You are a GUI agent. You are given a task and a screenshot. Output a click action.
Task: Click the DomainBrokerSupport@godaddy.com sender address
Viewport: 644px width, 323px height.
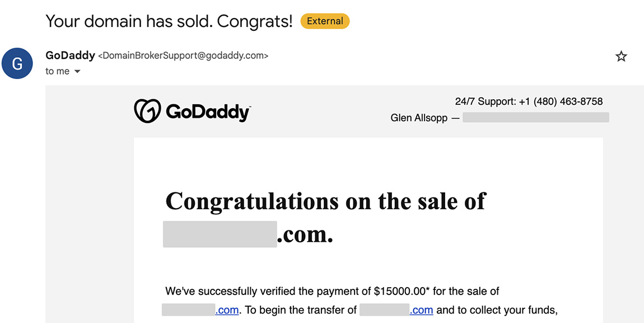point(183,56)
